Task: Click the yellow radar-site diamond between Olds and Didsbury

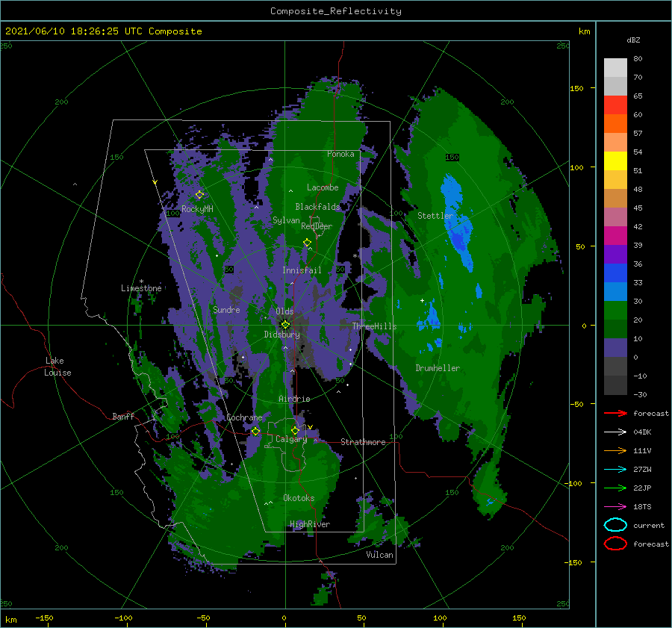Action: (x=285, y=325)
